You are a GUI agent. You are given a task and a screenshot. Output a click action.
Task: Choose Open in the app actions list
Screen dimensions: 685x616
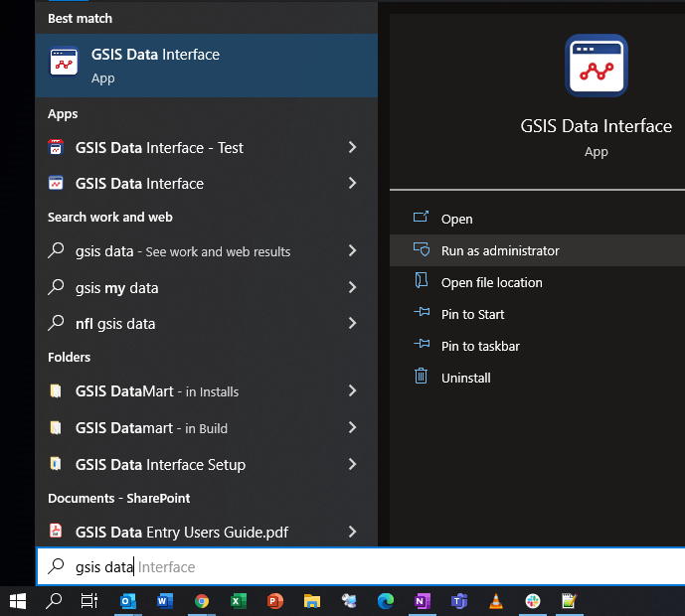[537, 219]
